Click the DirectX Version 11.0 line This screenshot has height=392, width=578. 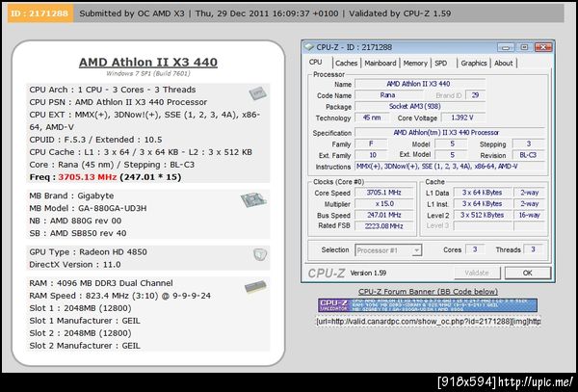click(x=75, y=265)
